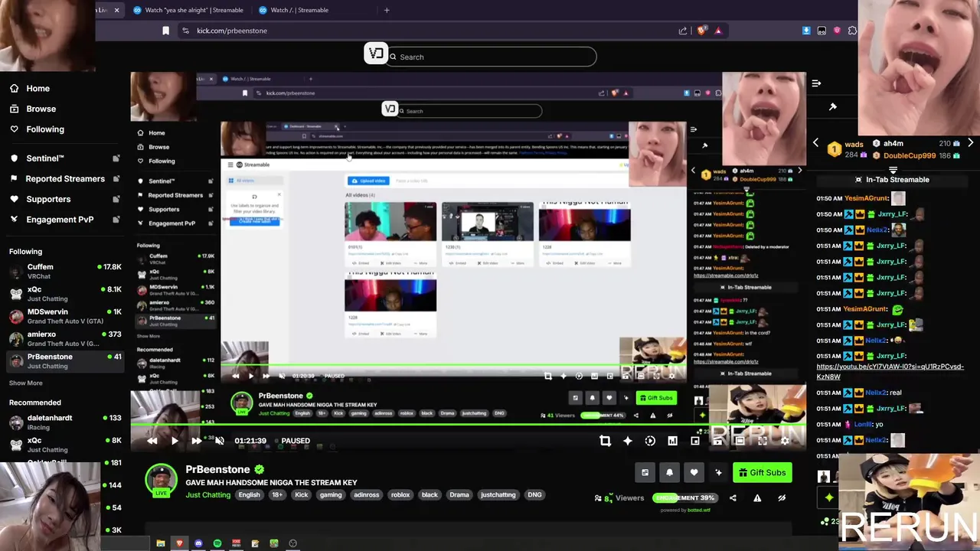The width and height of the screenshot is (980, 551).
Task: Show next gifters leaderboard page
Action: tap(970, 143)
